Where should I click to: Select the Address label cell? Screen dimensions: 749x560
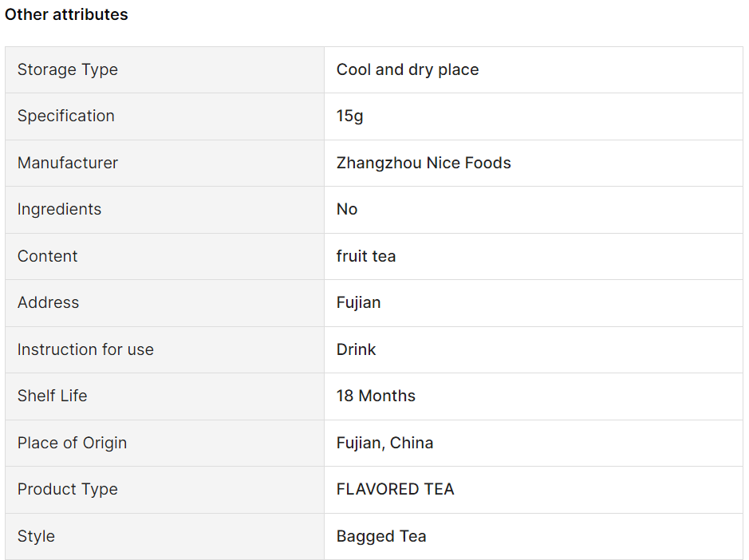(165, 303)
